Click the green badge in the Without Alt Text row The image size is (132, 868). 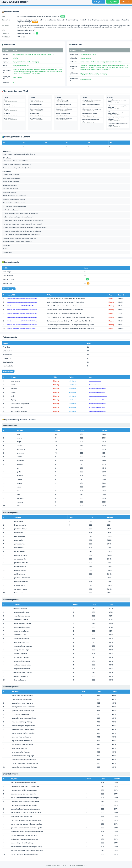87,279
